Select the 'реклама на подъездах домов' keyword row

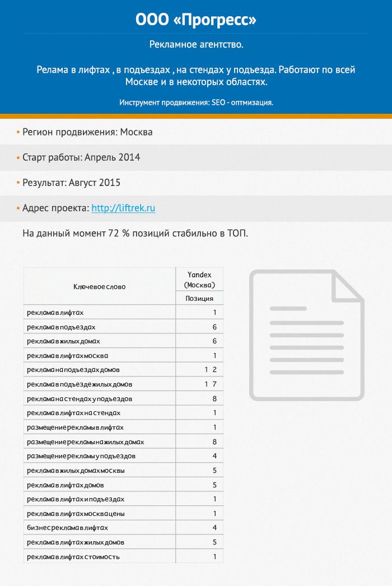click(x=73, y=370)
